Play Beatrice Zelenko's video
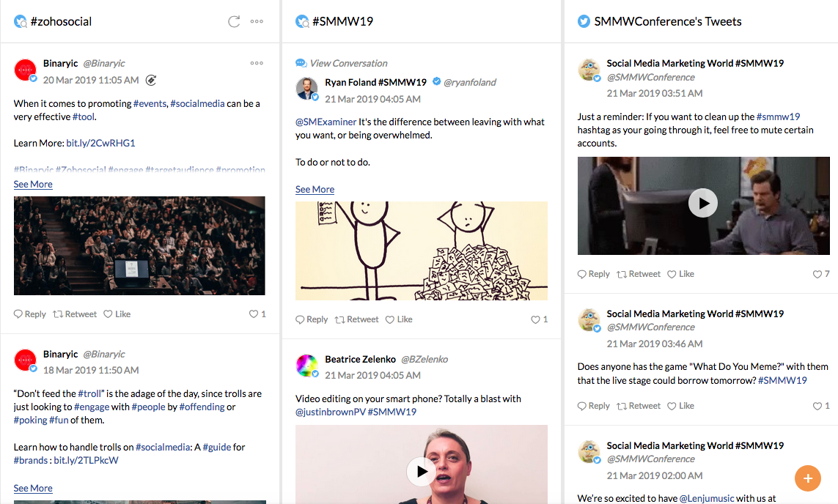The height and width of the screenshot is (504, 838). 421,471
